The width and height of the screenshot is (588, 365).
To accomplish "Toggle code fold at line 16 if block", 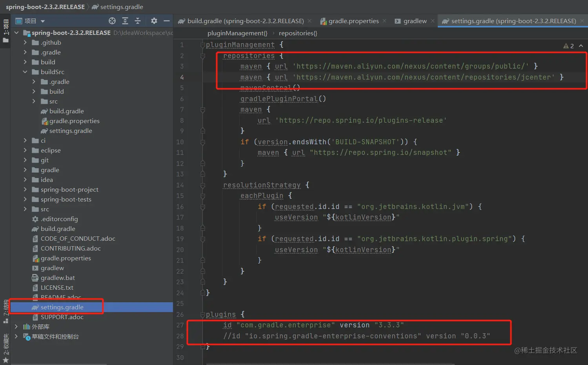I will 203,207.
